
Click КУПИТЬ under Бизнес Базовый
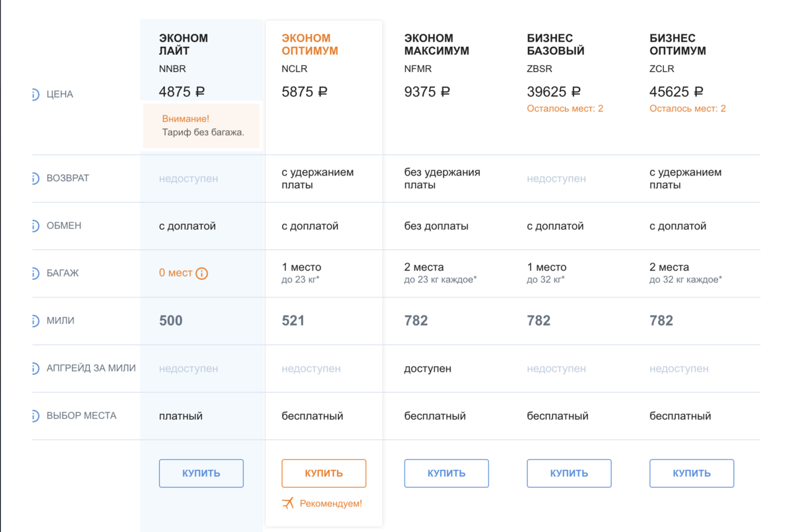(x=569, y=473)
